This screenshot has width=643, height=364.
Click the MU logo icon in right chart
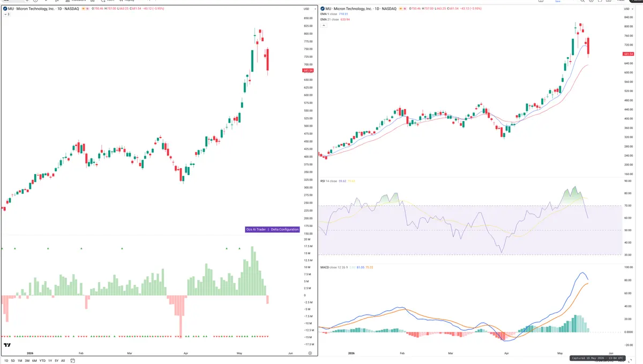coord(323,9)
